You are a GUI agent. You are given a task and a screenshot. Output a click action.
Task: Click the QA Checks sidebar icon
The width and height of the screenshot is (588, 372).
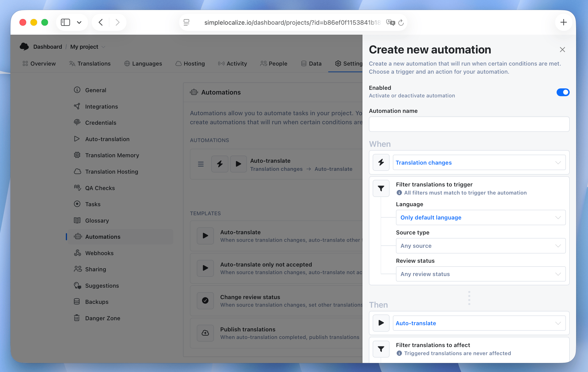tap(77, 188)
